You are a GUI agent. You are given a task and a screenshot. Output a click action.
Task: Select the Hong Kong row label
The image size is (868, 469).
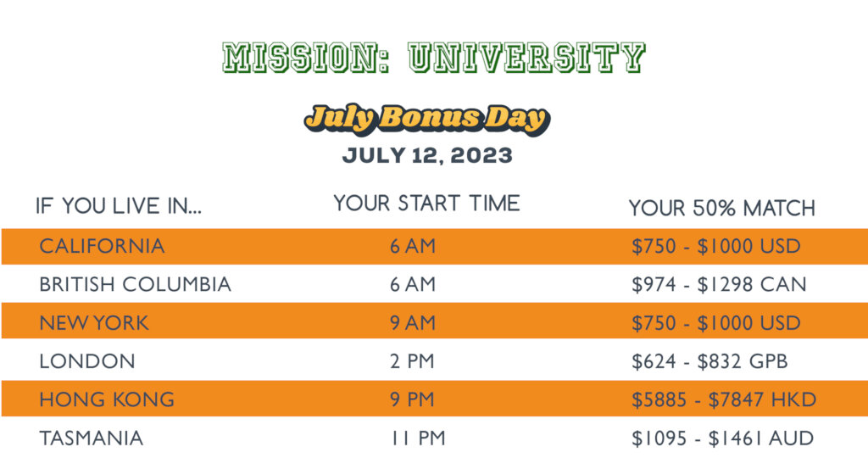[x=107, y=399]
